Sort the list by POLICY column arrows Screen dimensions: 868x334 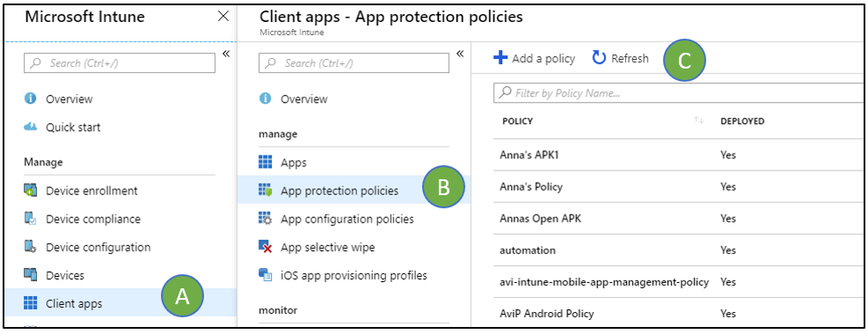point(699,120)
